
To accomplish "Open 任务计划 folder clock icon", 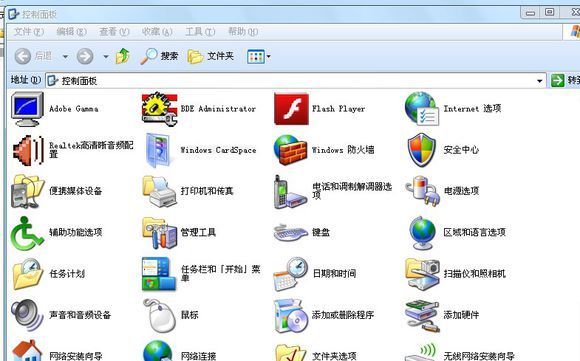I will click(x=27, y=274).
